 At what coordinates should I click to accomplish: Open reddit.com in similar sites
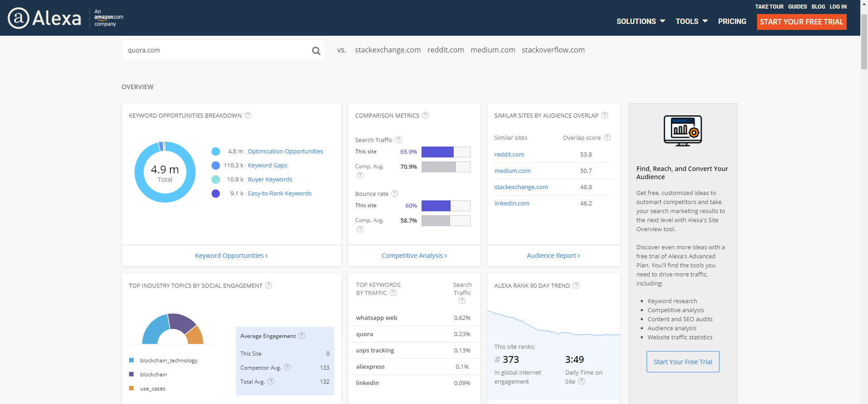pos(509,155)
